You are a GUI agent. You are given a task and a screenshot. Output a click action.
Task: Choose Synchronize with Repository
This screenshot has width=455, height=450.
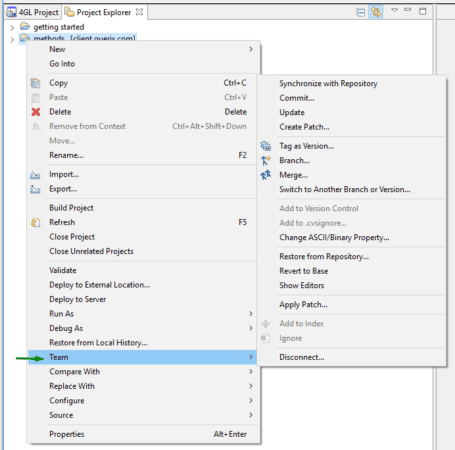(x=328, y=83)
